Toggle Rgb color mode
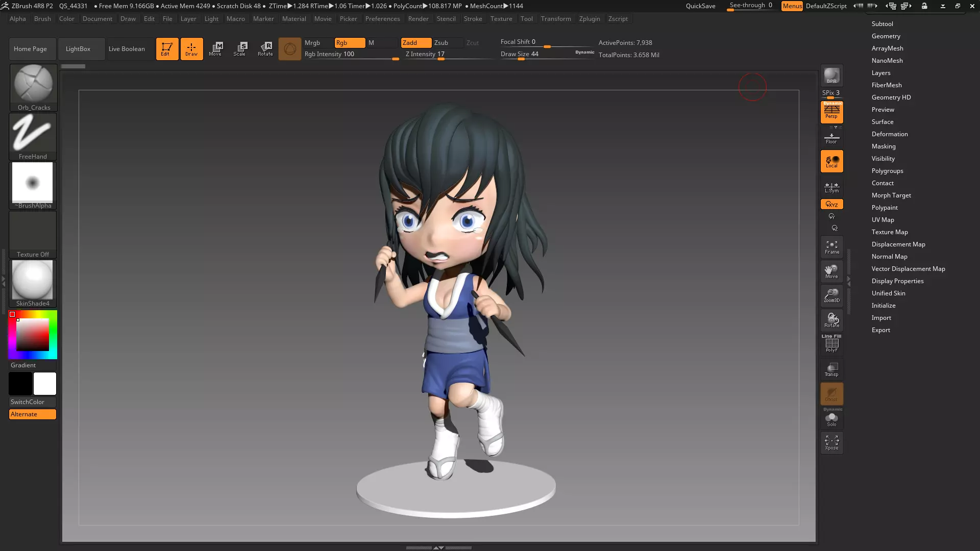Screen dimensions: 980x551 (x=350, y=43)
